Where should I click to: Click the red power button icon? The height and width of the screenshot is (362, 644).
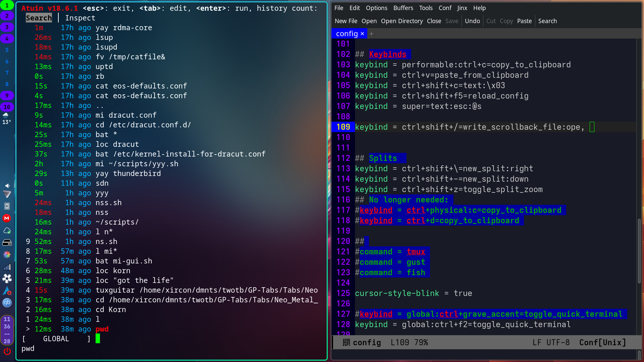7,351
